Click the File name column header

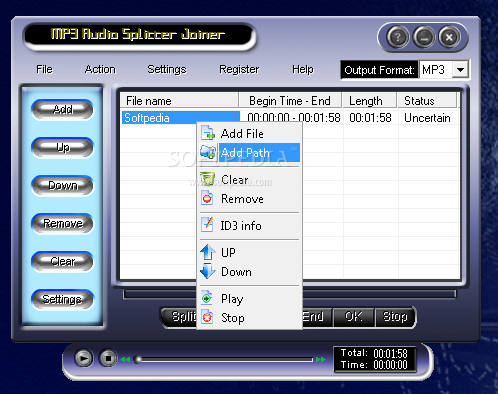179,101
